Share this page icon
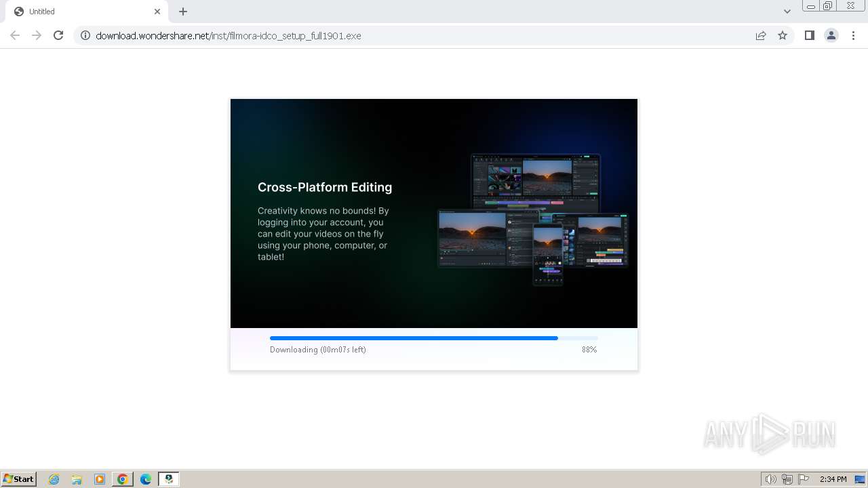 coord(761,35)
